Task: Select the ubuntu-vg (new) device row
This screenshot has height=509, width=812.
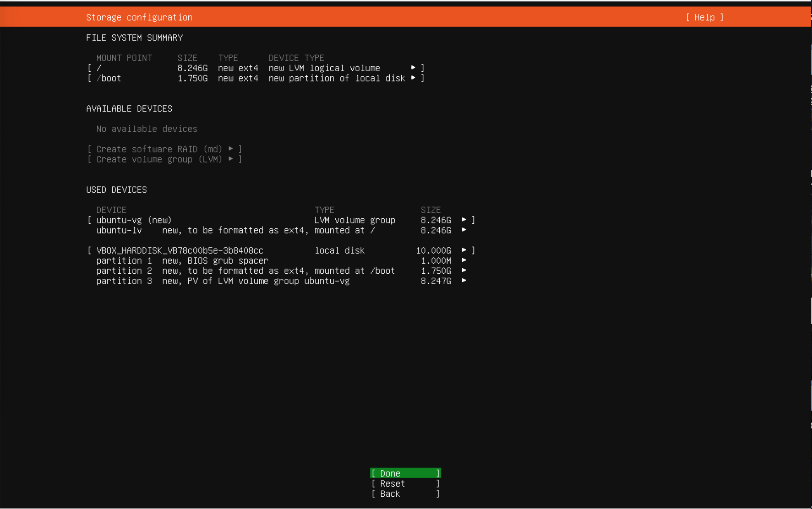Action: click(134, 220)
